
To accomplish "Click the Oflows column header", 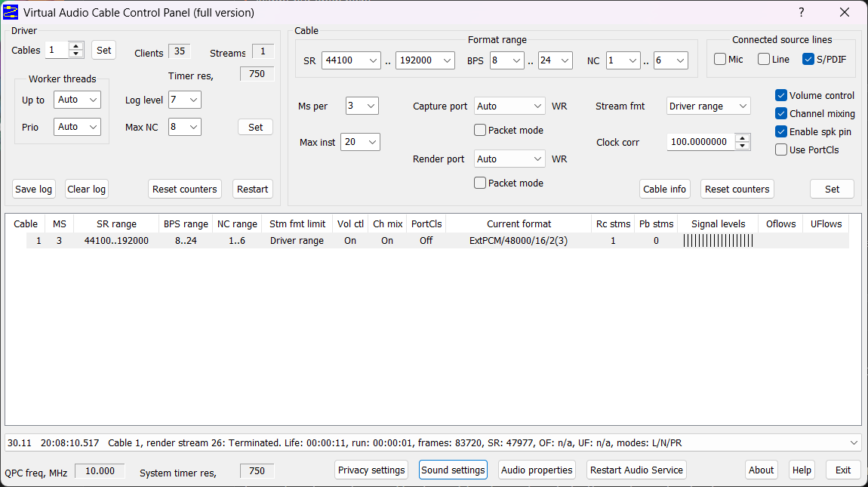I will (780, 223).
